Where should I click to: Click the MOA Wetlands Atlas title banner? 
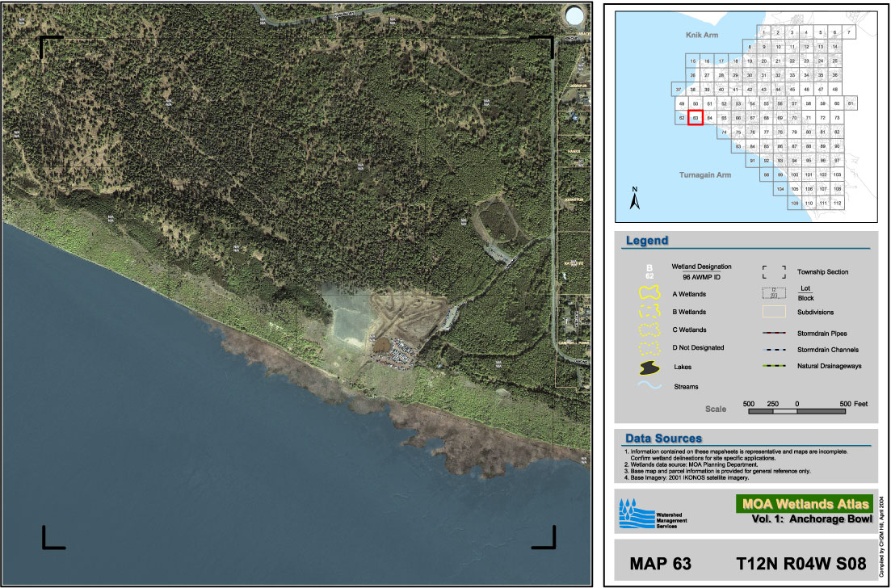pyautogui.click(x=804, y=504)
